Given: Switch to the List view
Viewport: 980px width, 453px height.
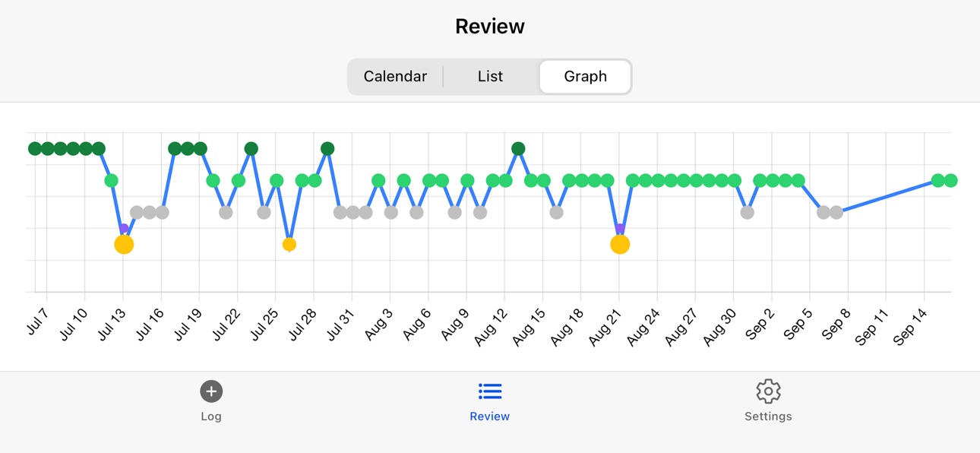Looking at the screenshot, I should [x=490, y=76].
